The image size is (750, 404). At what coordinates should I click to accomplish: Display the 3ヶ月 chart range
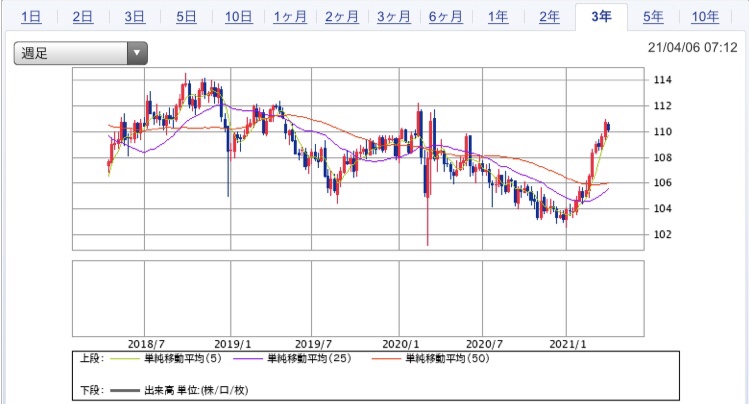click(x=394, y=17)
